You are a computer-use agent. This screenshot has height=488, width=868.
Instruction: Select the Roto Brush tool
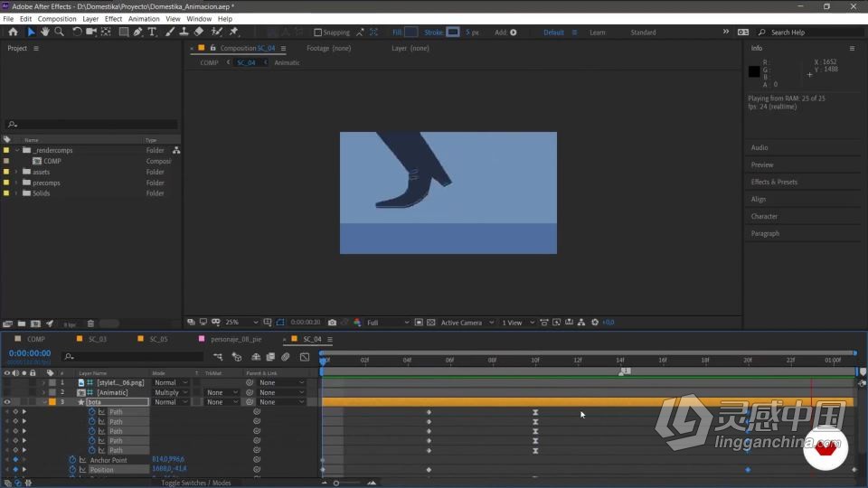click(216, 33)
